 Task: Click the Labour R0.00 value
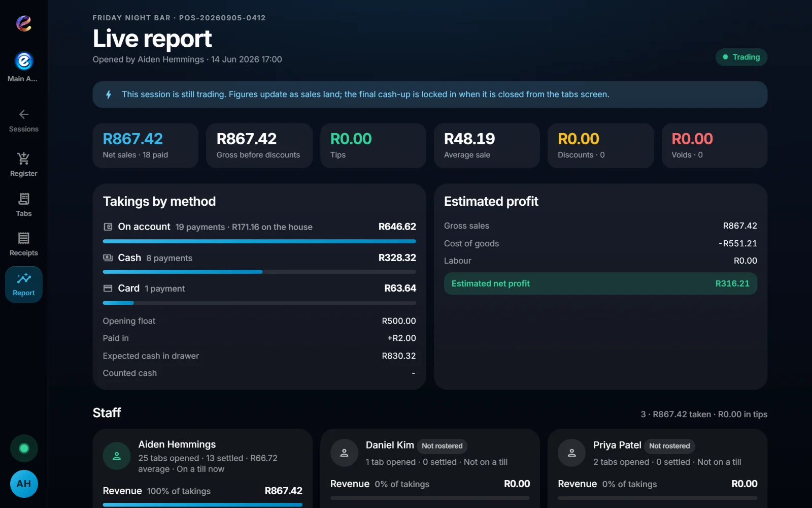click(745, 261)
